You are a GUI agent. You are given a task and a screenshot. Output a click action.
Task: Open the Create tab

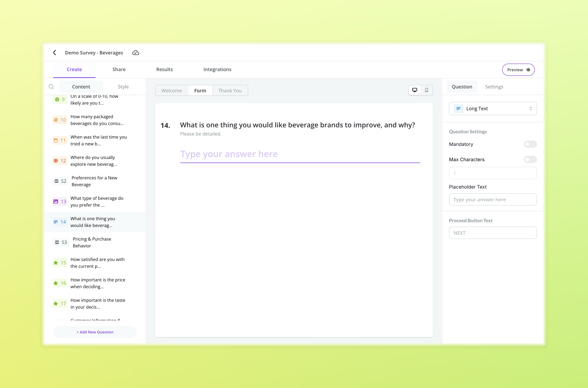[74, 69]
